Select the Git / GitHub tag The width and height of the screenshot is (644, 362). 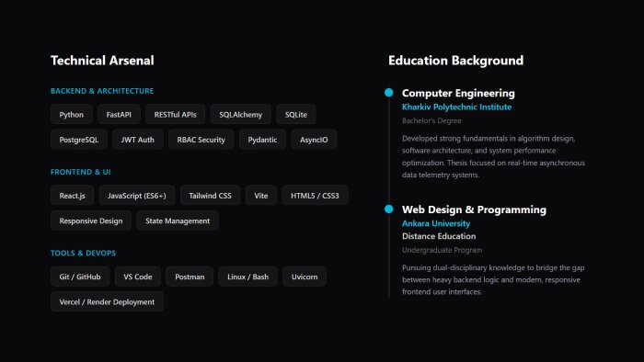[80, 277]
